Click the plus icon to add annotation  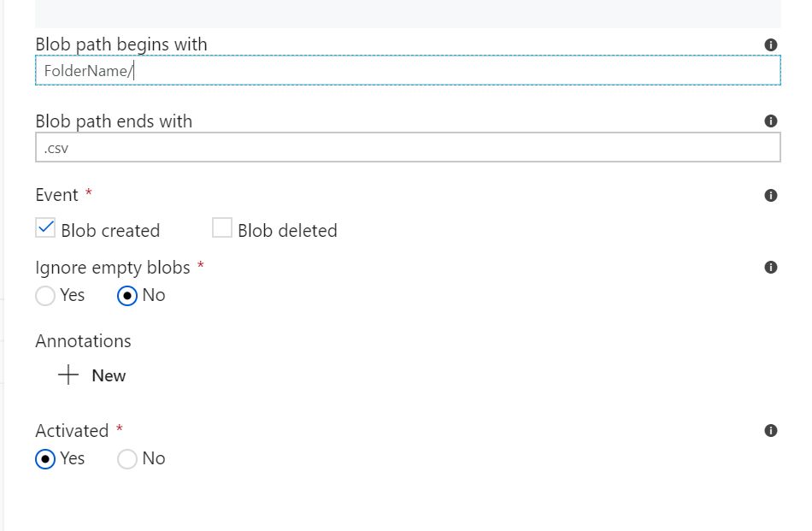pyautogui.click(x=68, y=375)
